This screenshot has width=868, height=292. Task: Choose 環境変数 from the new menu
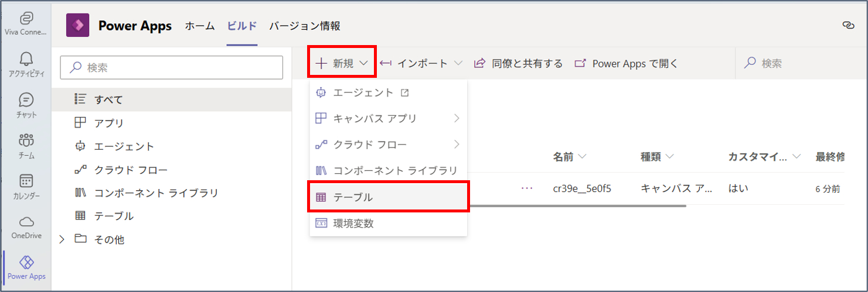pos(388,223)
